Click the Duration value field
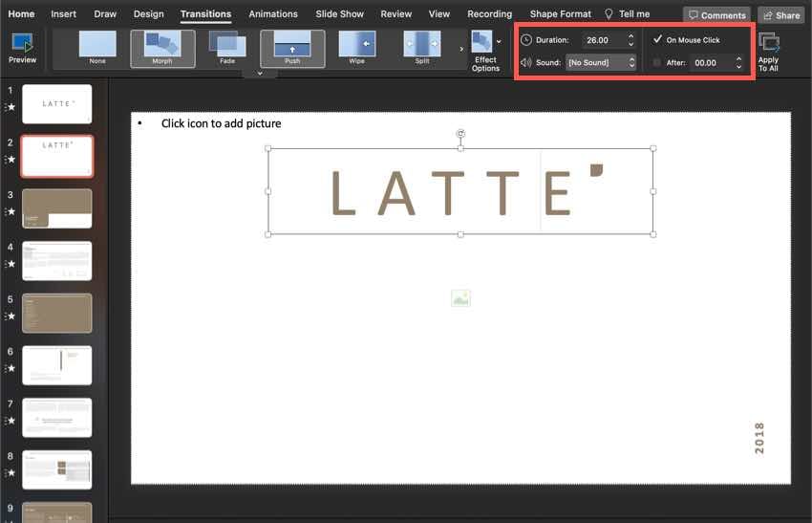The image size is (812, 523). [602, 40]
